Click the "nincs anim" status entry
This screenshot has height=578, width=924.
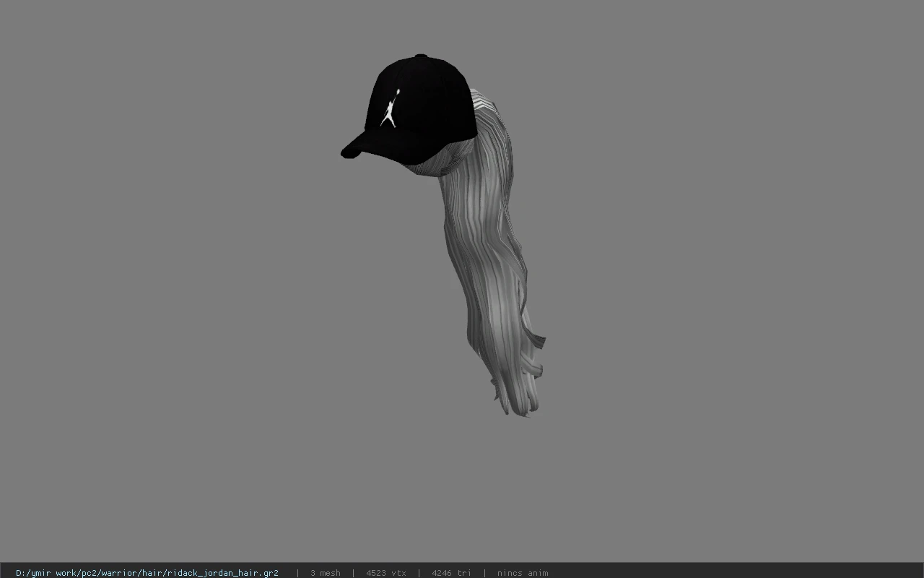523,573
